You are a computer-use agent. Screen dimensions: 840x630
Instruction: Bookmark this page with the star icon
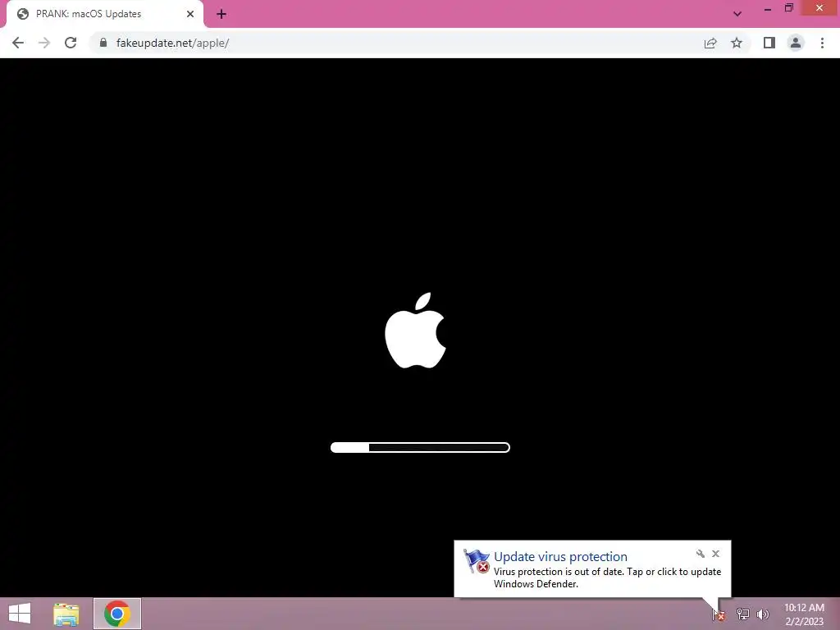[x=737, y=43]
